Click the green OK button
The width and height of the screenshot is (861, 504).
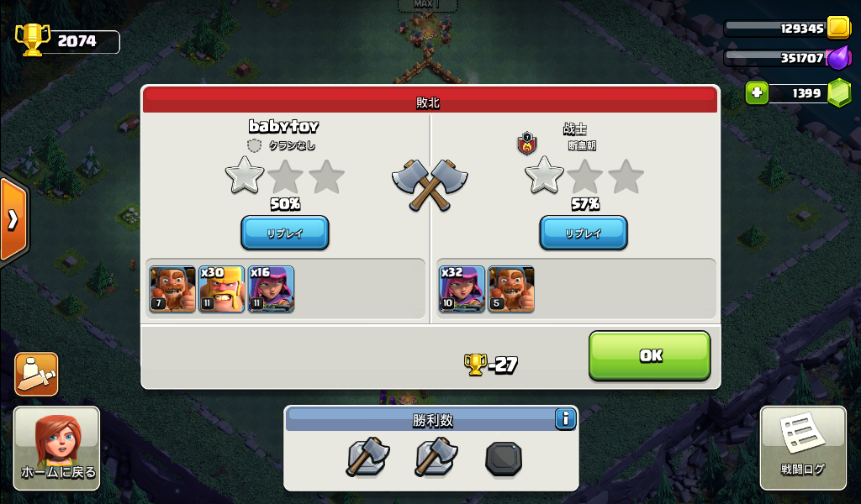click(650, 355)
